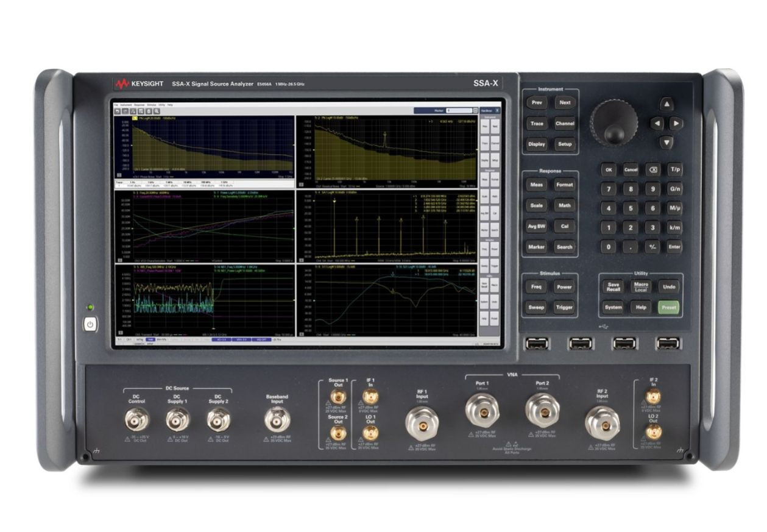Click the undo arrow icon on the app toolbar

click(117, 112)
